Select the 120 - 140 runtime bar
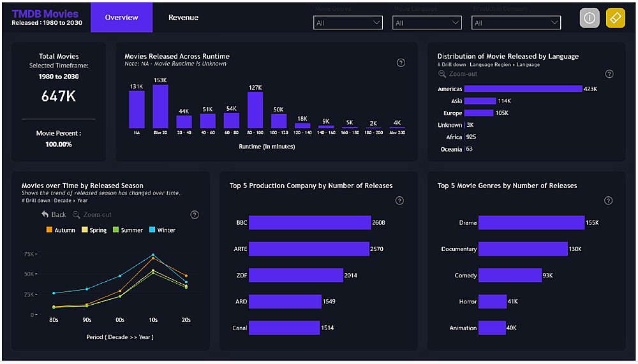 (x=302, y=126)
